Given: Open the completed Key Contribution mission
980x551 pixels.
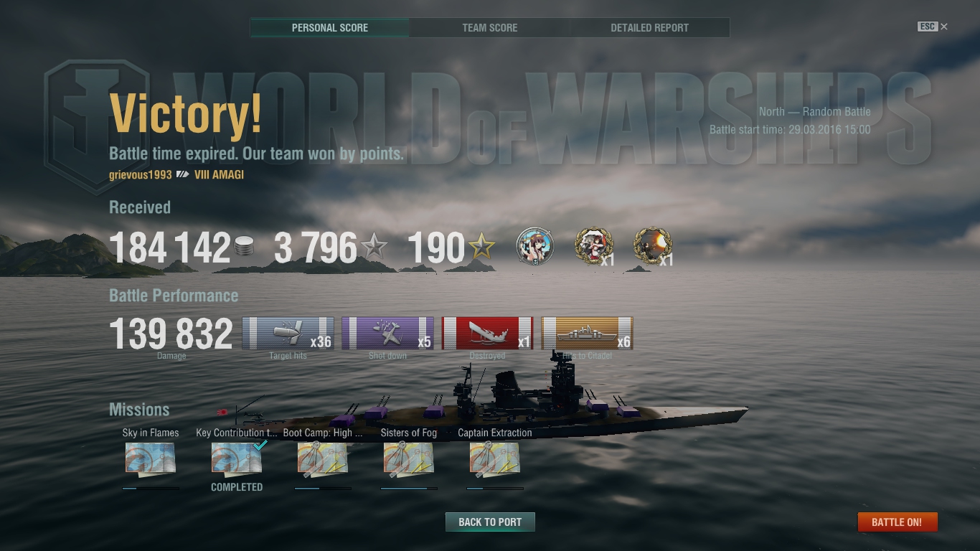Looking at the screenshot, I should point(237,458).
